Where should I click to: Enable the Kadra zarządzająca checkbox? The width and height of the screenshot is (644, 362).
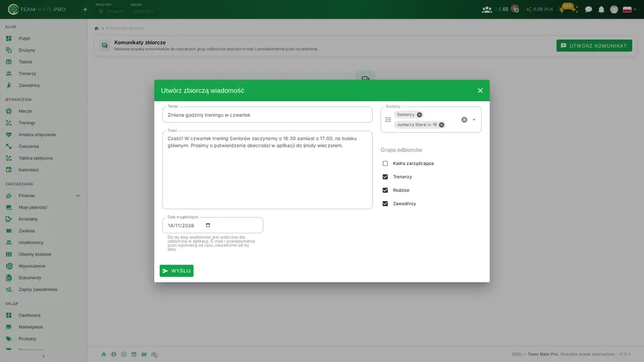pyautogui.click(x=385, y=164)
